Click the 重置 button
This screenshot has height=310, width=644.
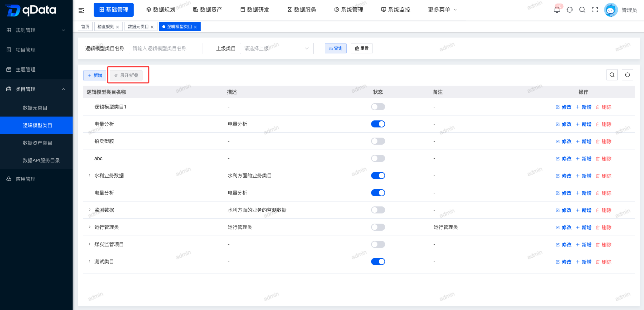362,48
